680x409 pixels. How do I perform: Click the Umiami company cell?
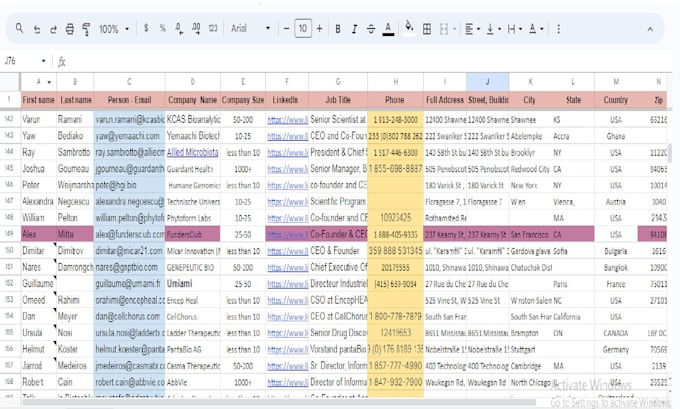[x=193, y=284]
